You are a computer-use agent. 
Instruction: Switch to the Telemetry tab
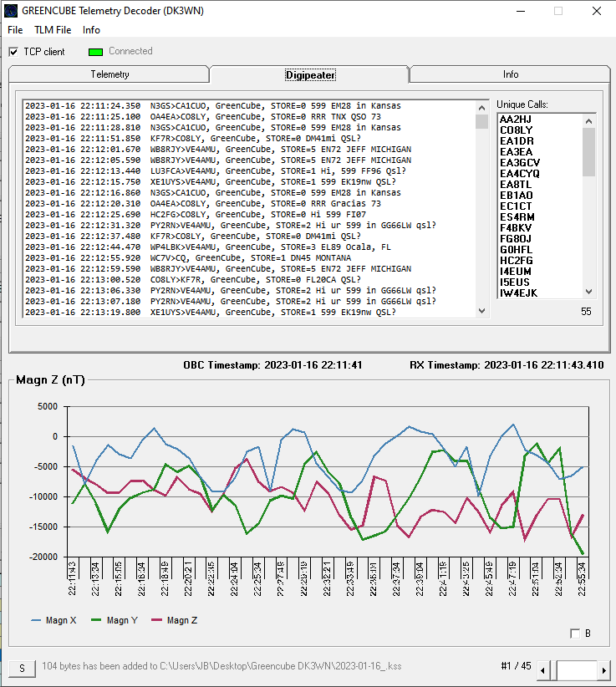click(x=109, y=74)
